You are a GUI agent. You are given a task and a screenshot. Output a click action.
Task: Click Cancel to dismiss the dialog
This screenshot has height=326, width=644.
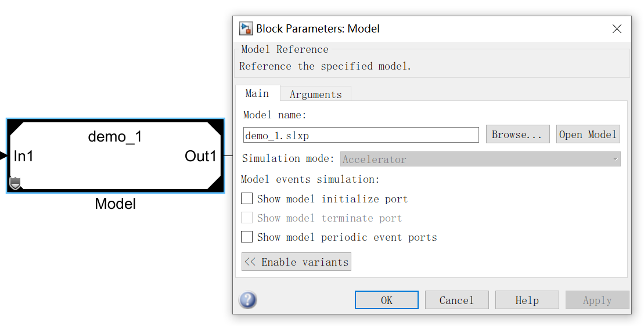pyautogui.click(x=456, y=300)
